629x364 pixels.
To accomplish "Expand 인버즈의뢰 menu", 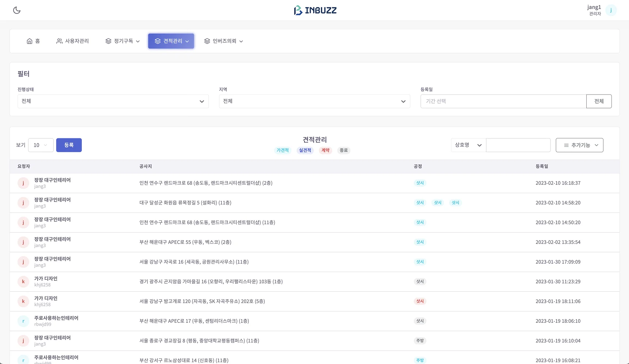I will pos(224,41).
